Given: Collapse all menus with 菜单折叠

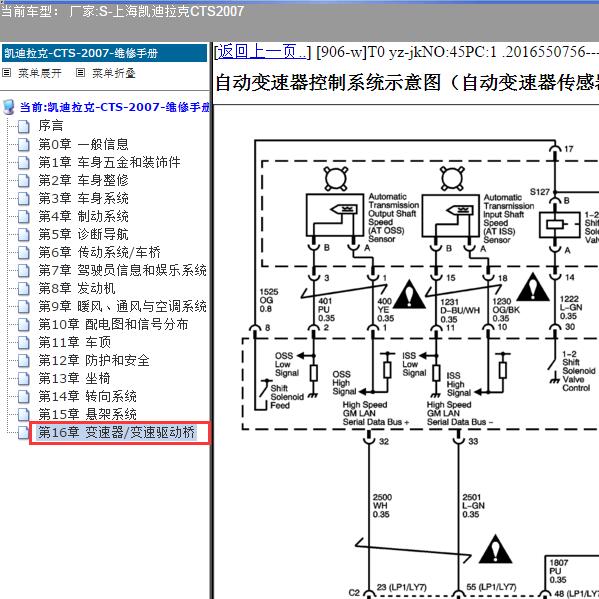Looking at the screenshot, I should point(114,73).
